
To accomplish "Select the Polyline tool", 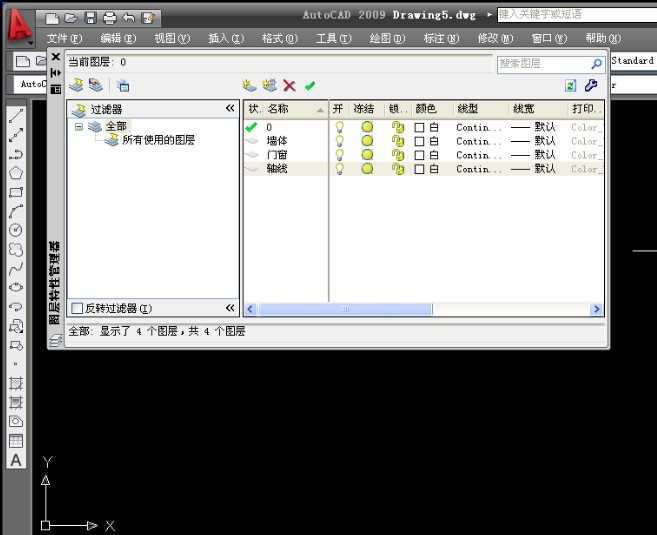I will 16,154.
